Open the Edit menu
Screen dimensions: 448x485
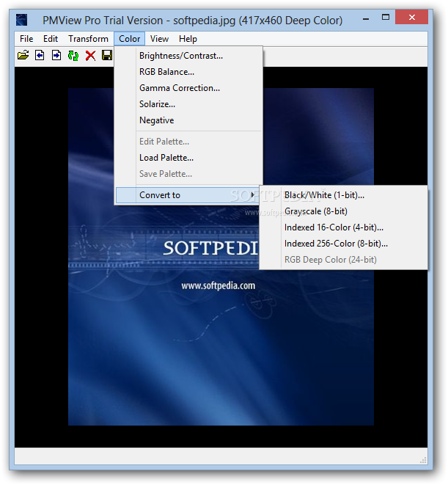[51, 39]
